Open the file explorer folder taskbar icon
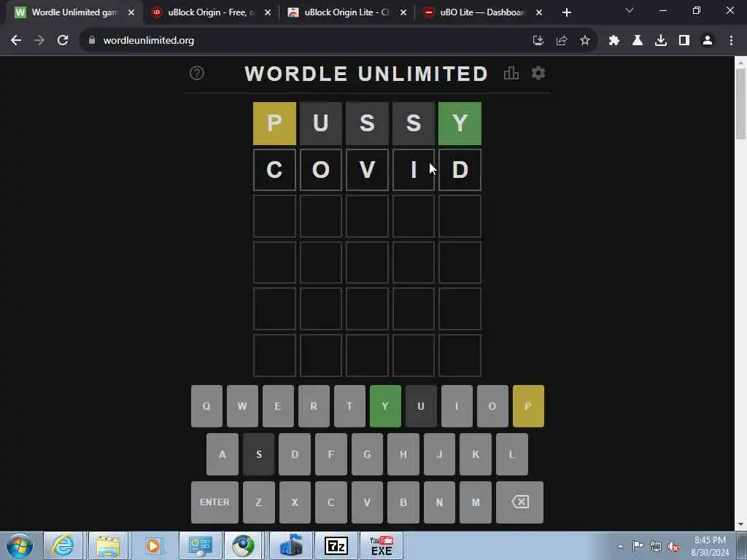The height and width of the screenshot is (560, 747). (x=108, y=545)
